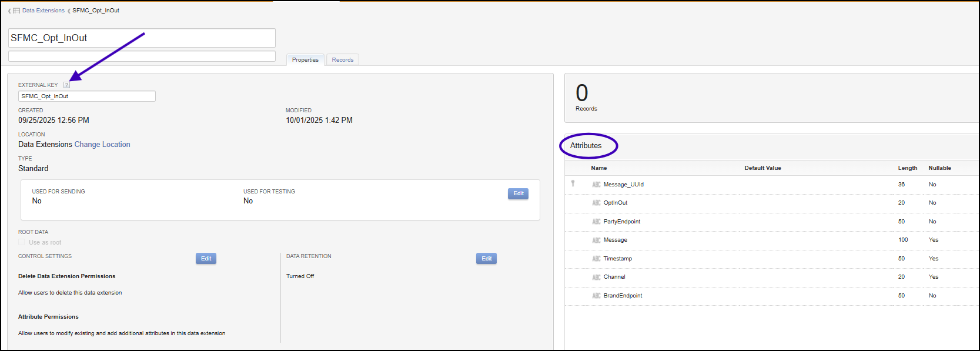Click the Length column header
980x351 pixels.
tap(908, 168)
